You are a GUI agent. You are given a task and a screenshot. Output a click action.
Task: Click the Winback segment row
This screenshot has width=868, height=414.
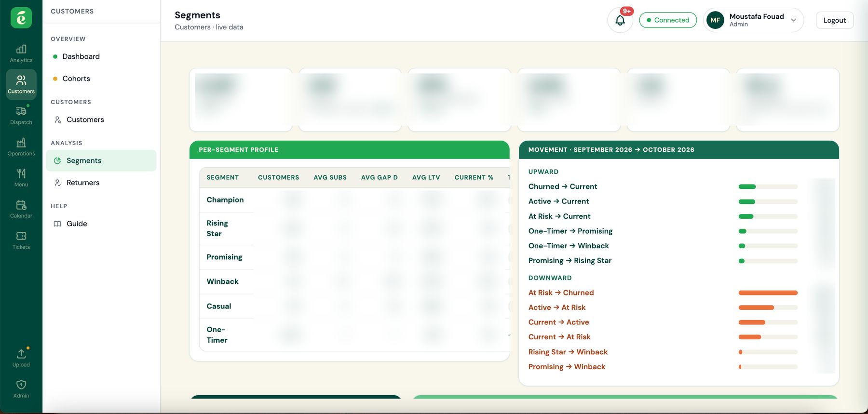coord(354,281)
